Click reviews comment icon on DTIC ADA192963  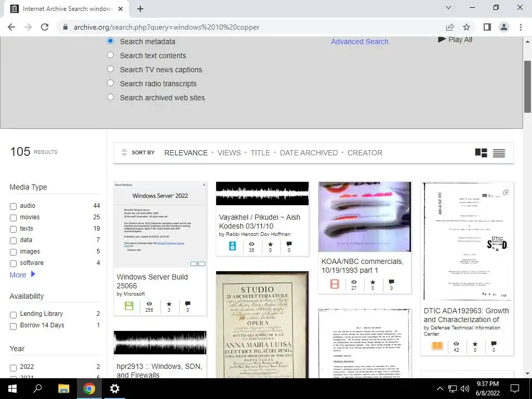click(494, 344)
